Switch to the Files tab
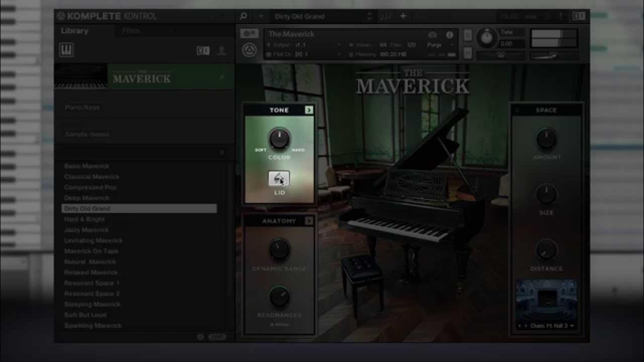 131,31
